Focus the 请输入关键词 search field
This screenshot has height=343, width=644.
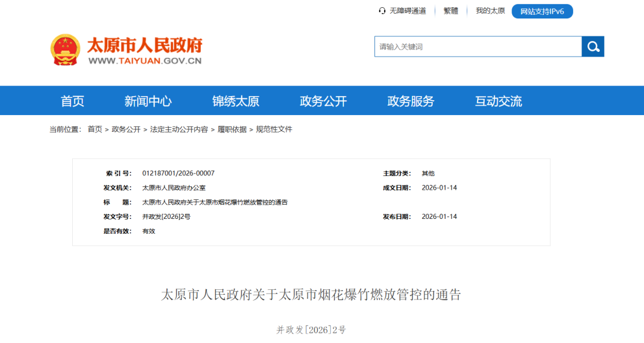click(478, 47)
